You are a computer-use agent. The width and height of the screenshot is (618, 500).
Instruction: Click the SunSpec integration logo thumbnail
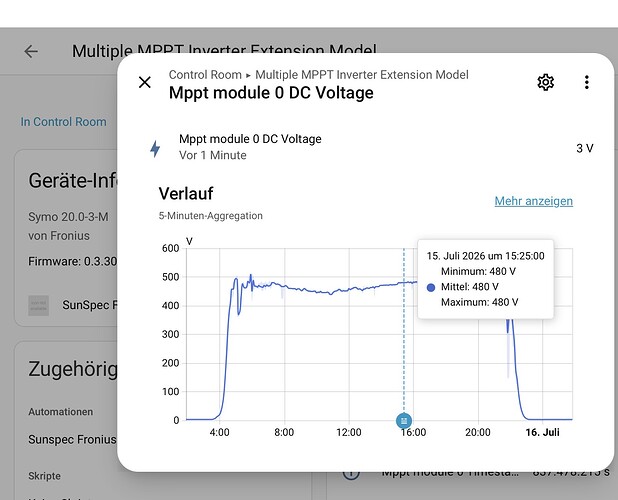[x=39, y=305]
